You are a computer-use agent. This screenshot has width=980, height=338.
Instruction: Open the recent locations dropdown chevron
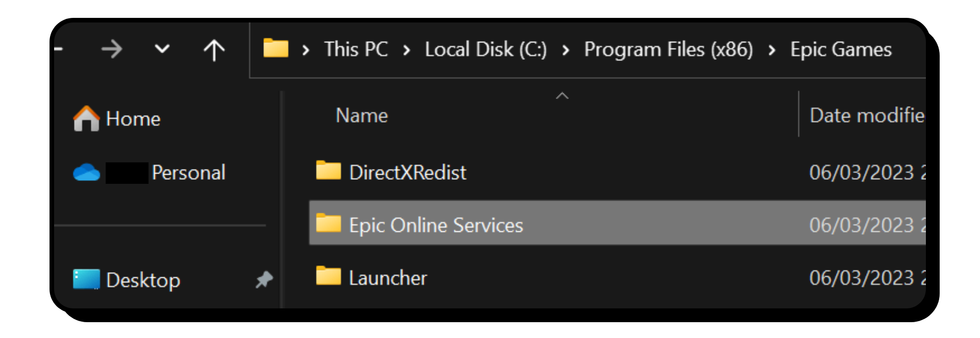[x=162, y=50]
